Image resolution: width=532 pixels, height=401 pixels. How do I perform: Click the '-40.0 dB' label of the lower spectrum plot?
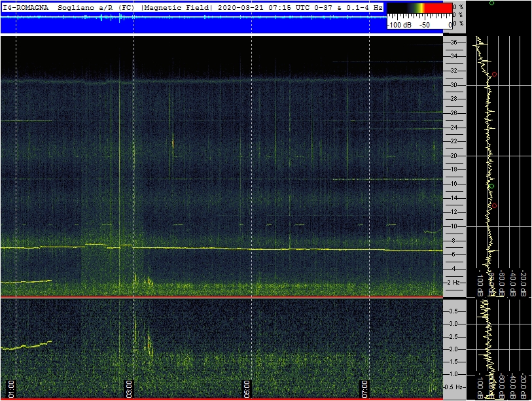point(513,386)
